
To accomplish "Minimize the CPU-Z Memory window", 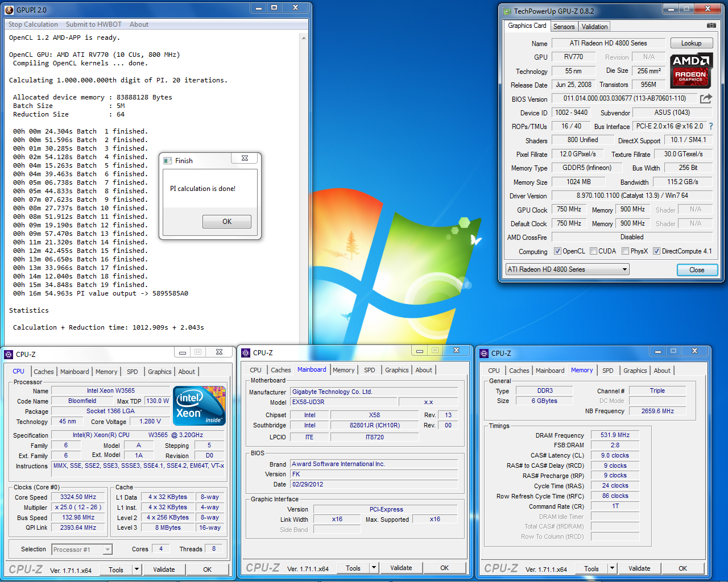I will pos(658,351).
